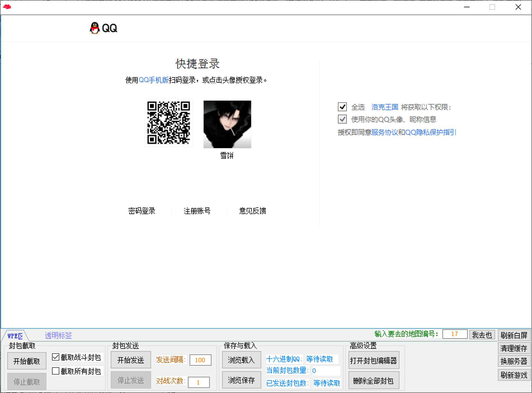
Task: Click 浏览载入 to load packets
Action: pos(241,360)
